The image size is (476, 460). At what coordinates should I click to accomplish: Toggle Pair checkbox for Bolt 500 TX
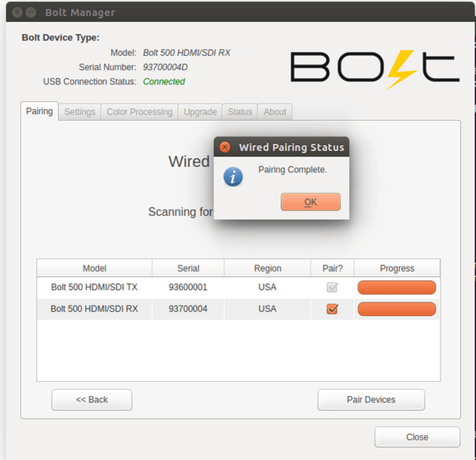(332, 287)
